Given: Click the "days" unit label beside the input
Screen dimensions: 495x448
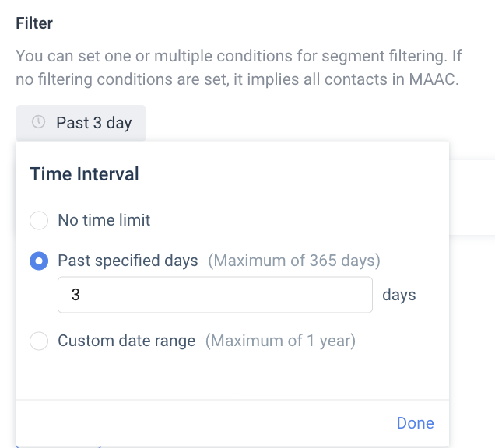Looking at the screenshot, I should coord(398,295).
